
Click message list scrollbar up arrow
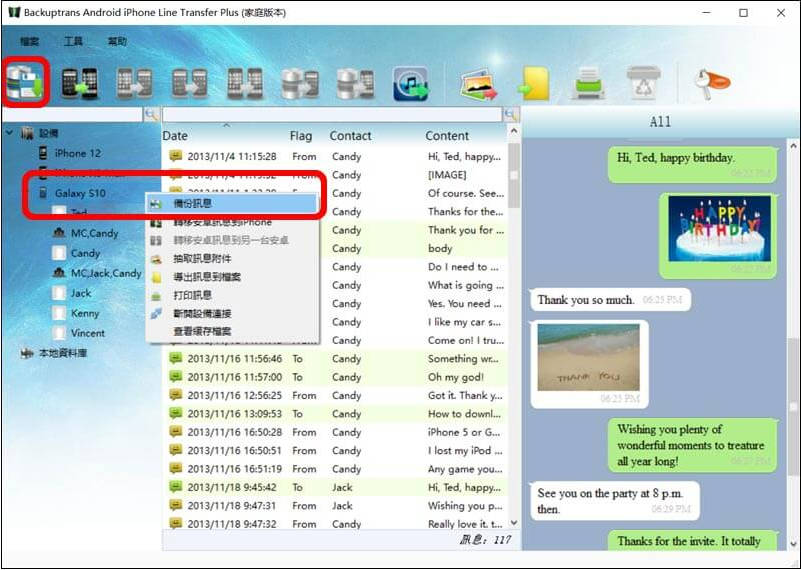[x=514, y=131]
